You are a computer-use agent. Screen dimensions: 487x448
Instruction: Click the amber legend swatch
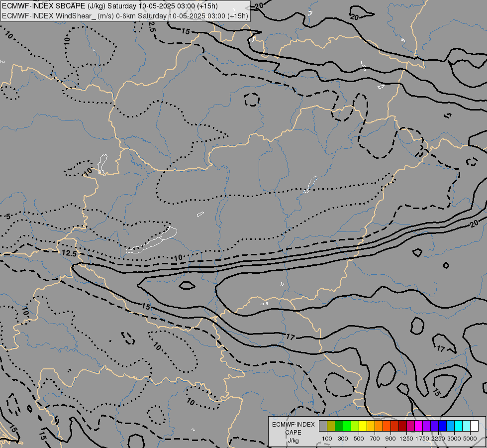click(x=371, y=426)
